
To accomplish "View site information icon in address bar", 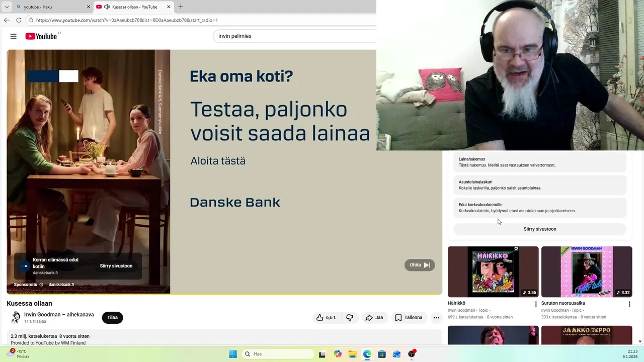I will 31,20.
